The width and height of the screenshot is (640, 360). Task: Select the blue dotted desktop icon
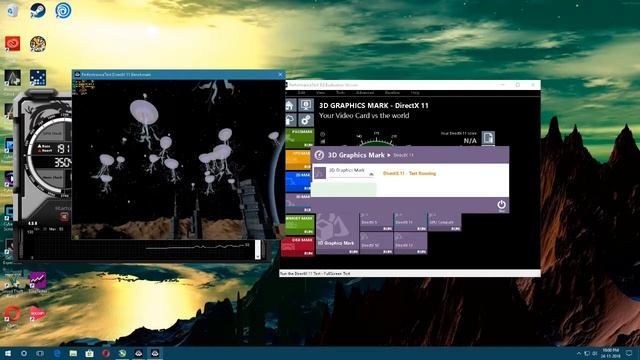[x=38, y=78]
